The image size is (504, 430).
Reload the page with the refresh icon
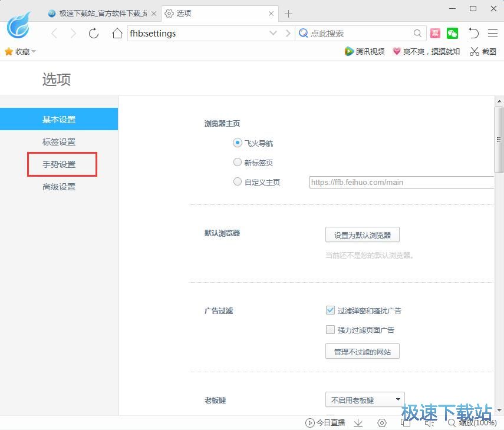[x=94, y=33]
